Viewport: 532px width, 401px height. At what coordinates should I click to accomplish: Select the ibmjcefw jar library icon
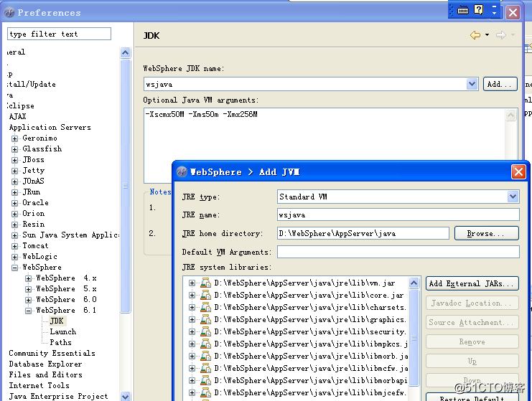205,392
